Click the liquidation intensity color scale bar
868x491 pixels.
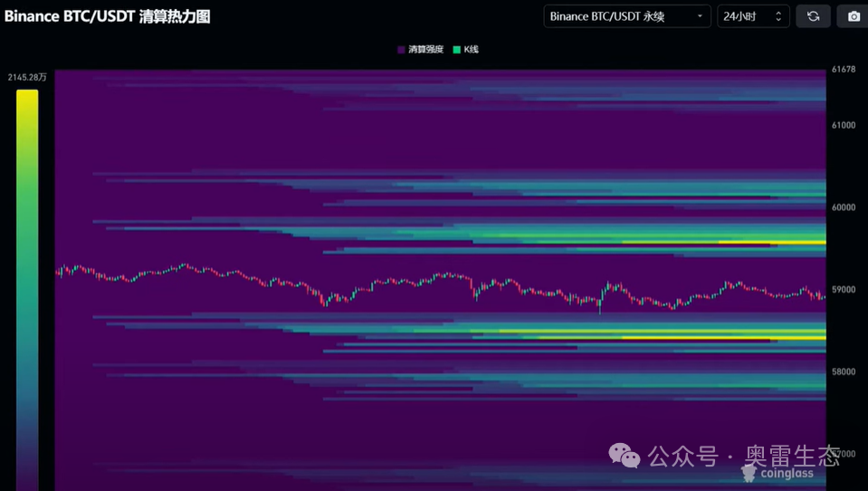[x=27, y=290]
